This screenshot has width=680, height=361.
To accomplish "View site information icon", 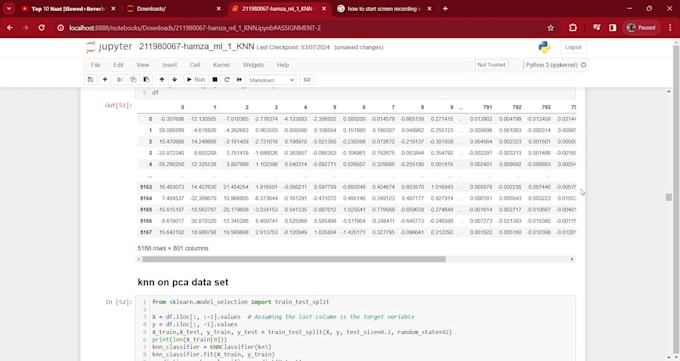I will [61, 28].
